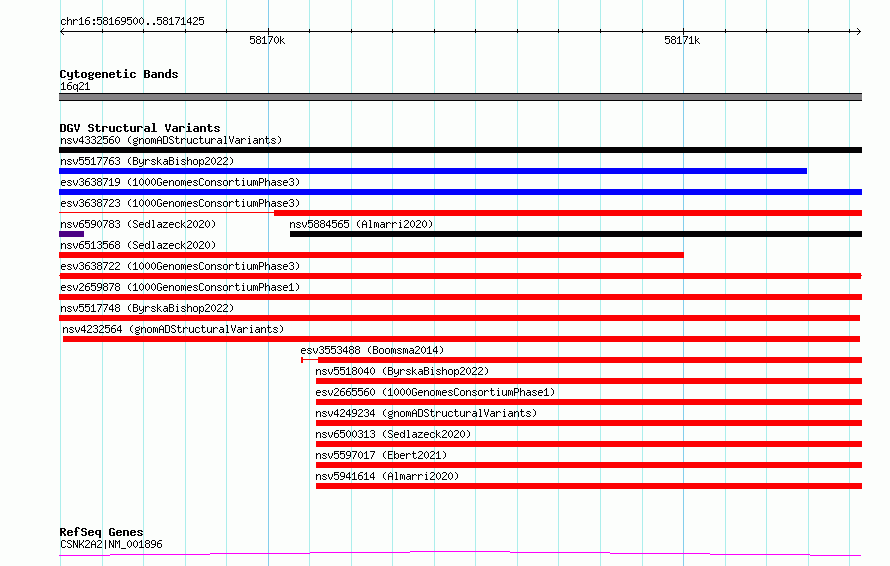Click the 16q21 band label
Image resolution: width=890 pixels, height=566 pixels.
[75, 86]
